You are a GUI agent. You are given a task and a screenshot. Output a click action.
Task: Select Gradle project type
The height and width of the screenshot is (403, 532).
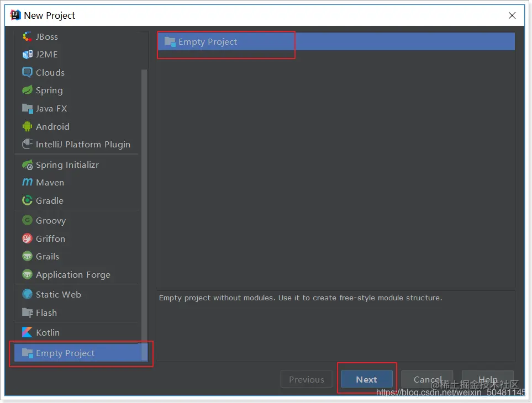pos(77,200)
